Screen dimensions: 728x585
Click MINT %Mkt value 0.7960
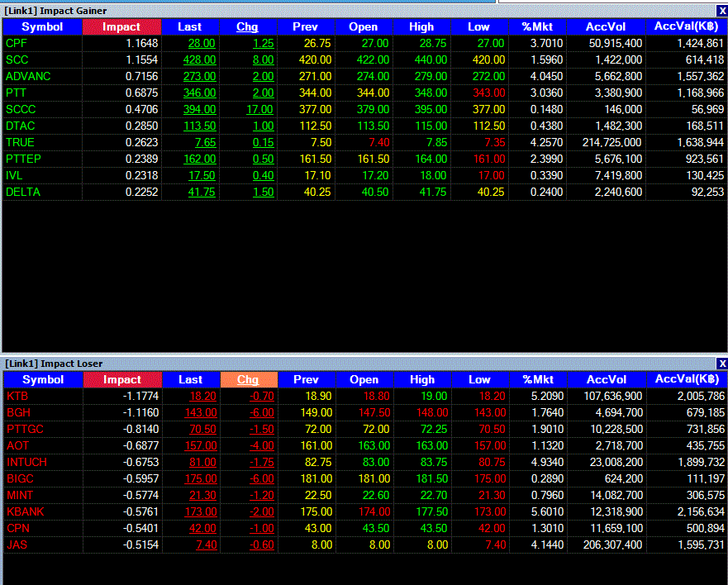(547, 496)
